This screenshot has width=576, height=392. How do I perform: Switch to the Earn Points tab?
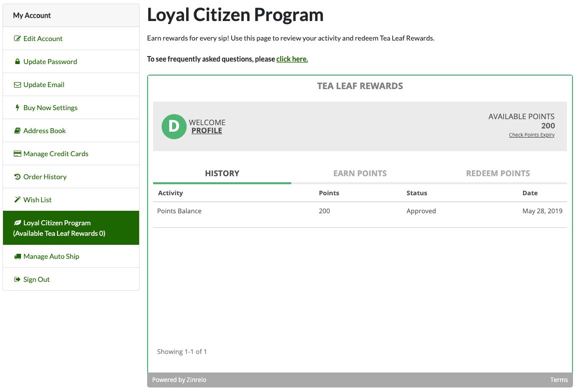pyautogui.click(x=360, y=173)
